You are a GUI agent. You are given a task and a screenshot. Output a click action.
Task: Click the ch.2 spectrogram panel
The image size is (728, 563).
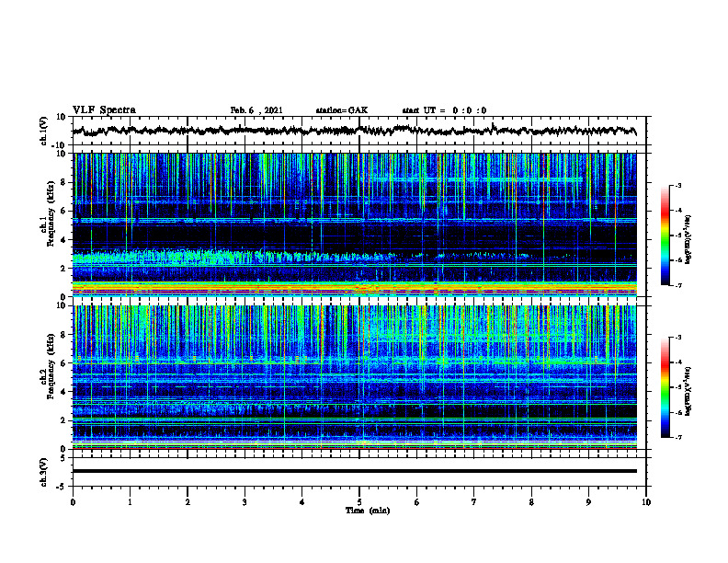click(x=355, y=377)
